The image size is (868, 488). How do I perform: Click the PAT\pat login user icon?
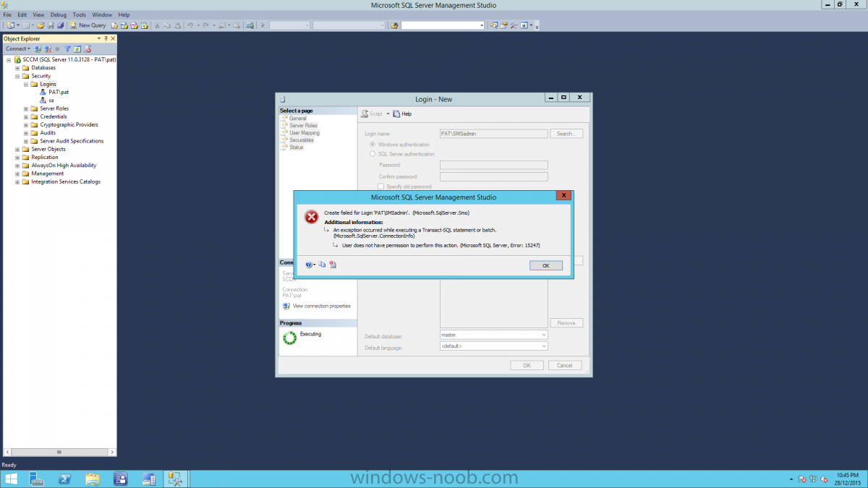43,92
